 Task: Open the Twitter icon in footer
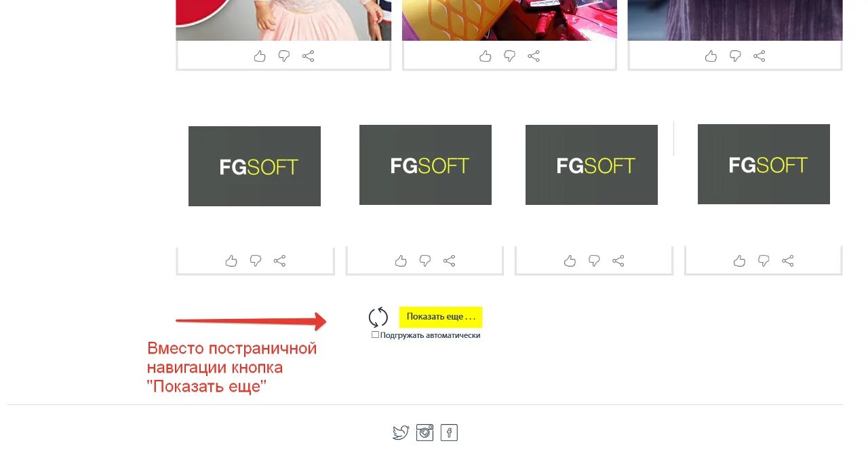pos(401,432)
